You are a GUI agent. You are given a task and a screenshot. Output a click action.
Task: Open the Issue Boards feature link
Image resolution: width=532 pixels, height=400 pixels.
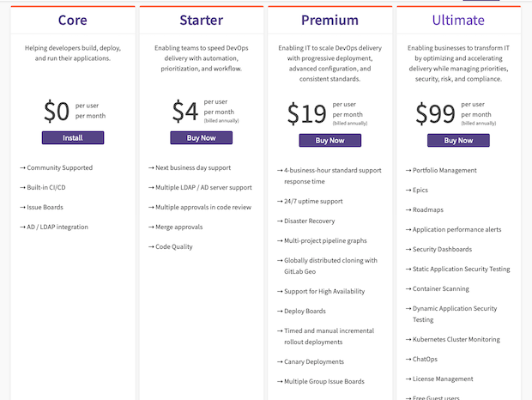[45, 207]
